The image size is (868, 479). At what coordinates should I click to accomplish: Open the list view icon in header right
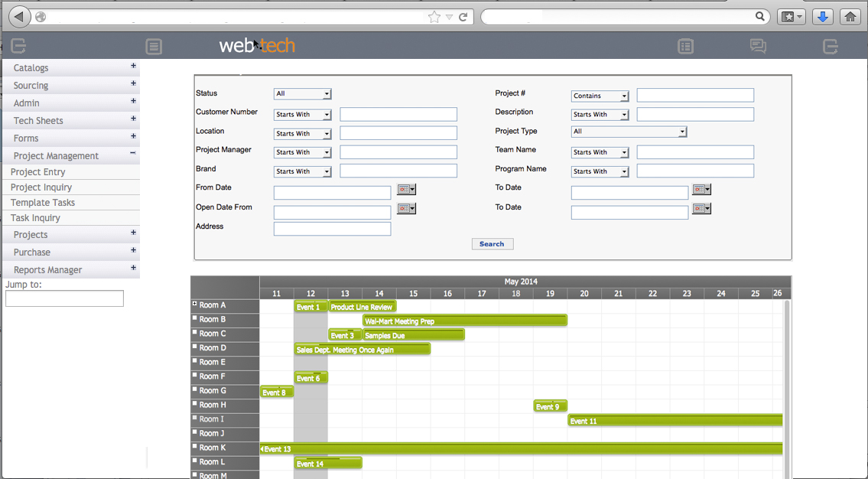pyautogui.click(x=685, y=47)
